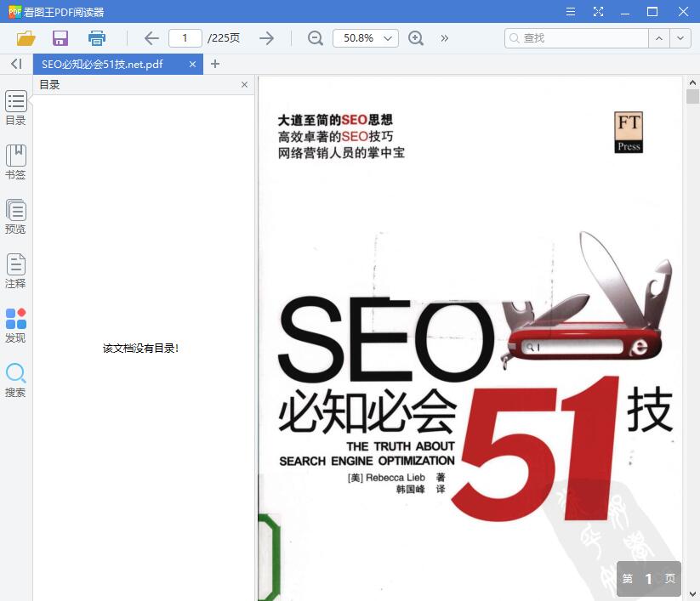Open the 搜索 (search) sidebar panel

[x=15, y=379]
